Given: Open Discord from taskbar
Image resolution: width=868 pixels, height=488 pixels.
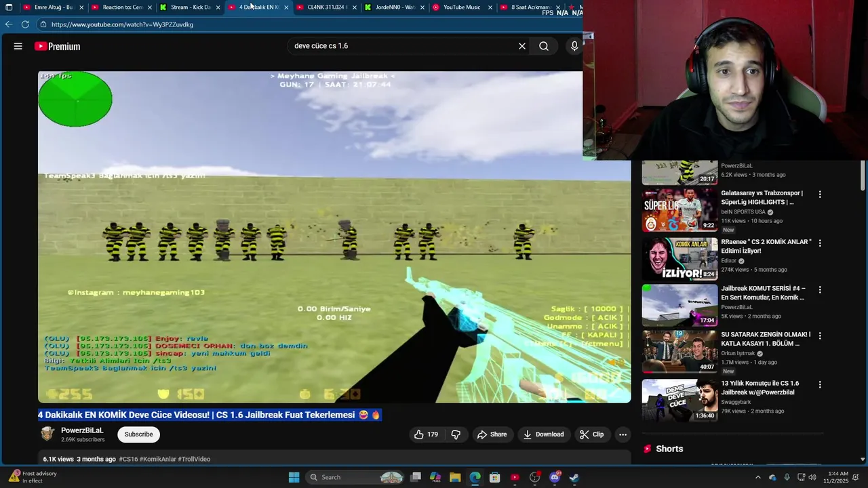Looking at the screenshot, I should click(x=555, y=477).
